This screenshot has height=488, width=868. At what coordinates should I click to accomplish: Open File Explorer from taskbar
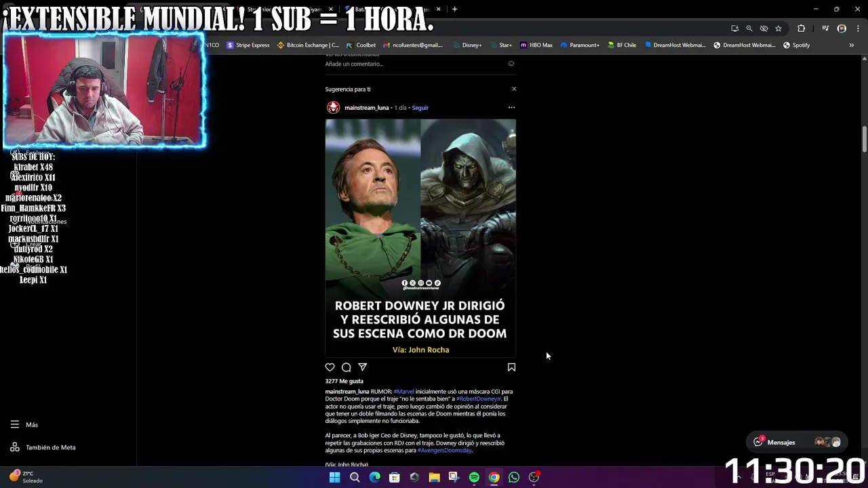(x=434, y=477)
